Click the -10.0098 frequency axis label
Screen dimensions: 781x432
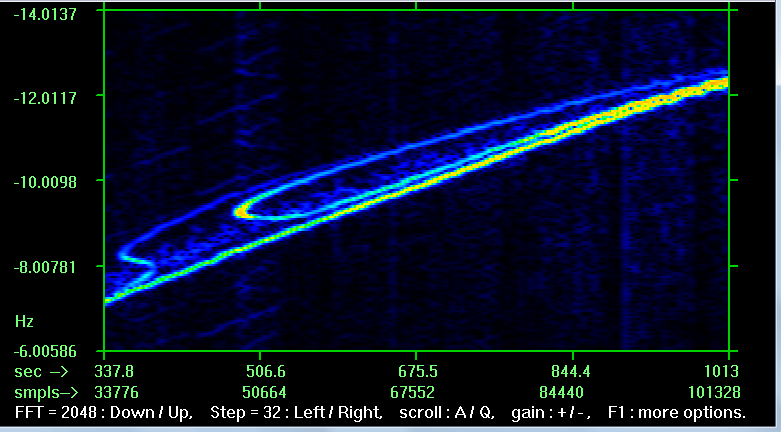[x=46, y=182]
